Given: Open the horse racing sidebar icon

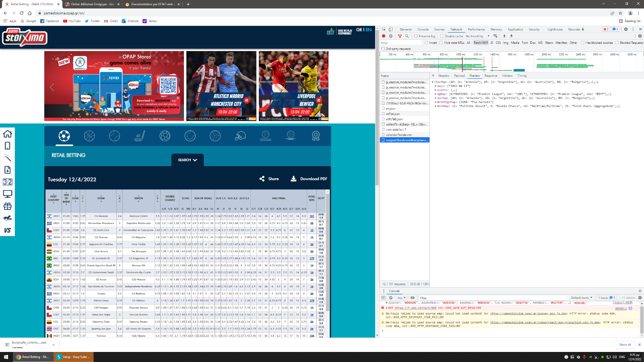Looking at the screenshot, I should pyautogui.click(x=7, y=218).
